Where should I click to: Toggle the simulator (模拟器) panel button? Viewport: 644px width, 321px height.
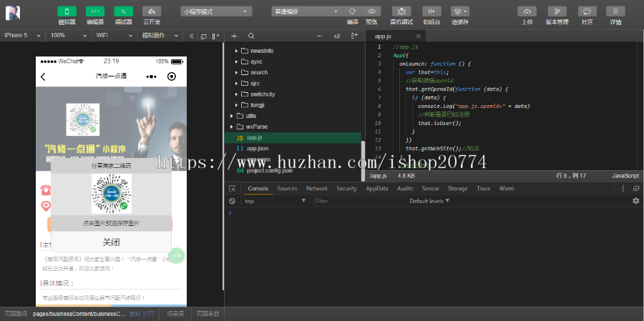point(67,11)
